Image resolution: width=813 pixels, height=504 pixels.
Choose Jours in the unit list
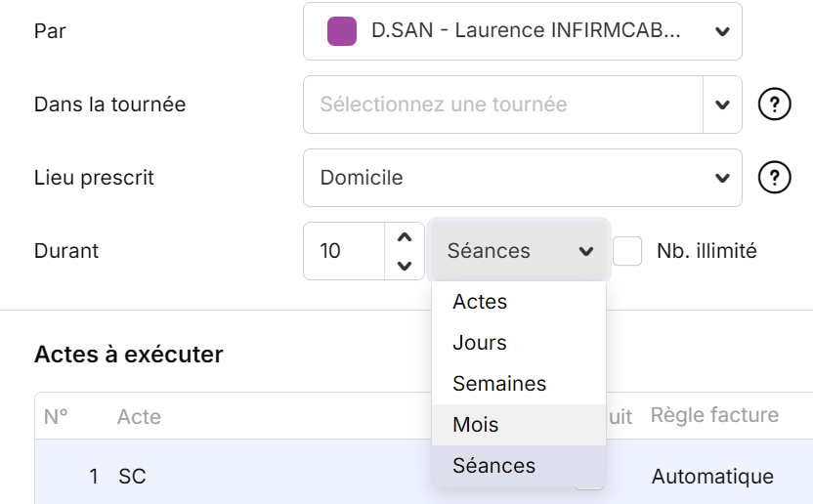coord(480,343)
